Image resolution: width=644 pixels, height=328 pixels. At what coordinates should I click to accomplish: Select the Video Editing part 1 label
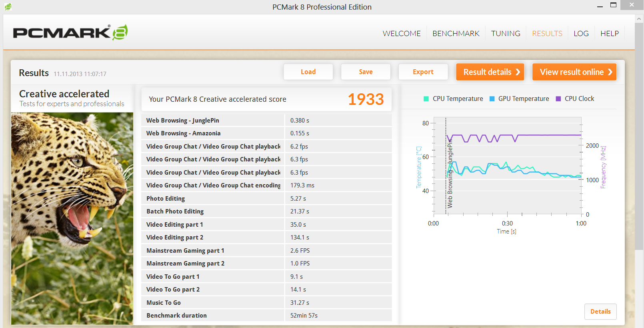pyautogui.click(x=175, y=225)
